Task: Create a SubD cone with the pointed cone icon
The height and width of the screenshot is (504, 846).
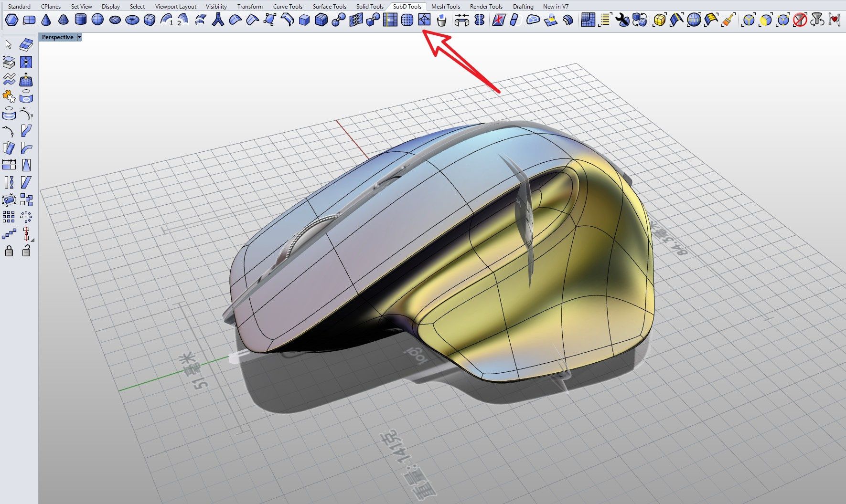Action: (46, 20)
